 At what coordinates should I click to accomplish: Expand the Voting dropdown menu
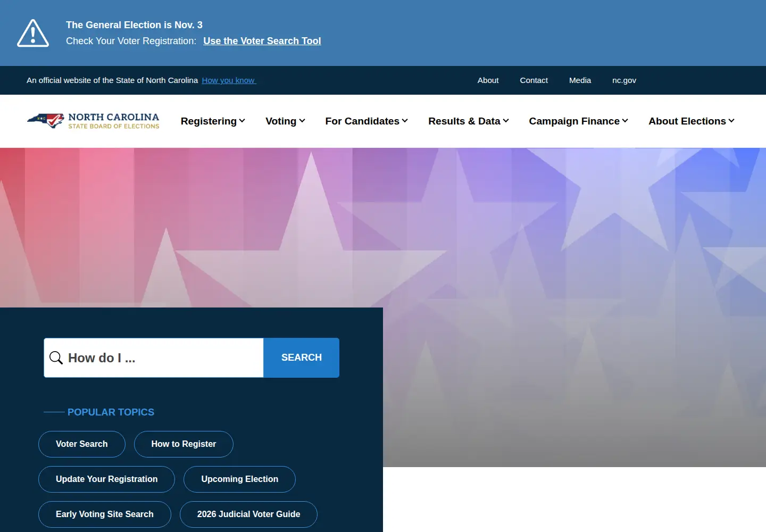[x=285, y=121]
